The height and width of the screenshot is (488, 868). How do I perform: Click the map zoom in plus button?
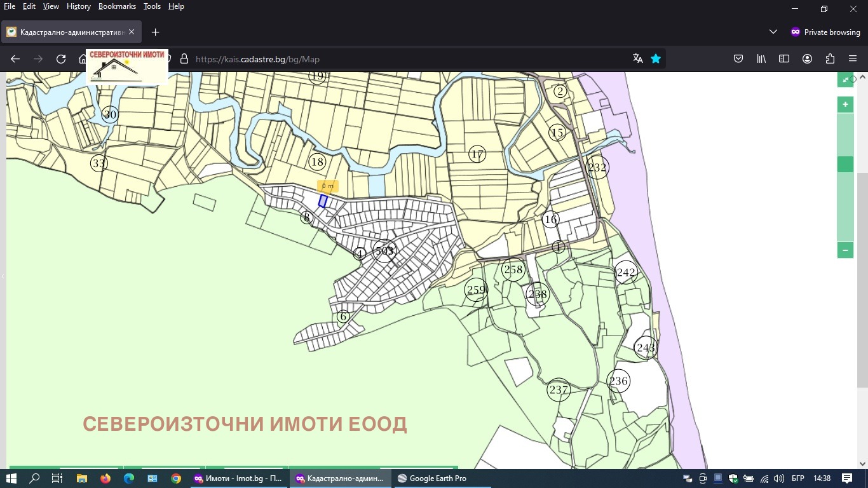pos(845,104)
